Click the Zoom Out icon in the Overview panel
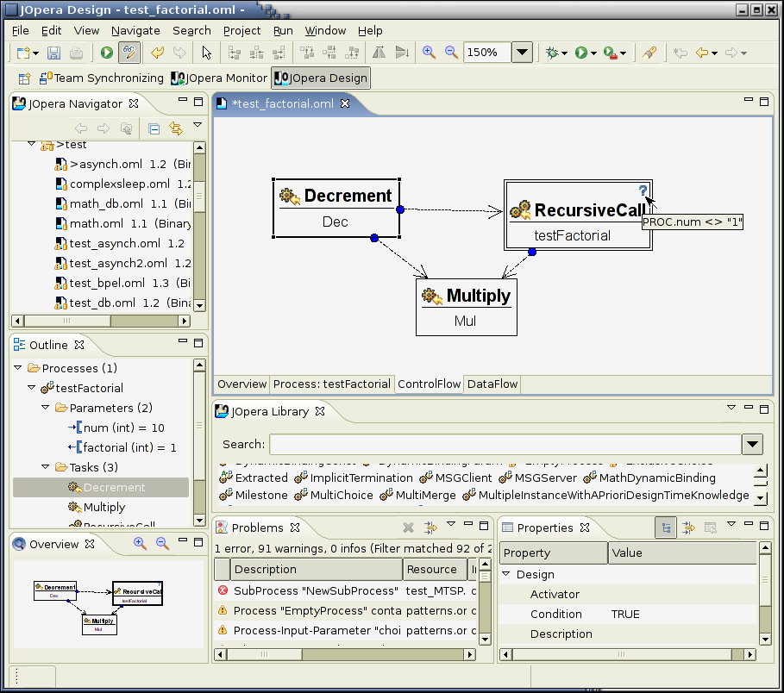The width and height of the screenshot is (784, 693). click(x=162, y=544)
